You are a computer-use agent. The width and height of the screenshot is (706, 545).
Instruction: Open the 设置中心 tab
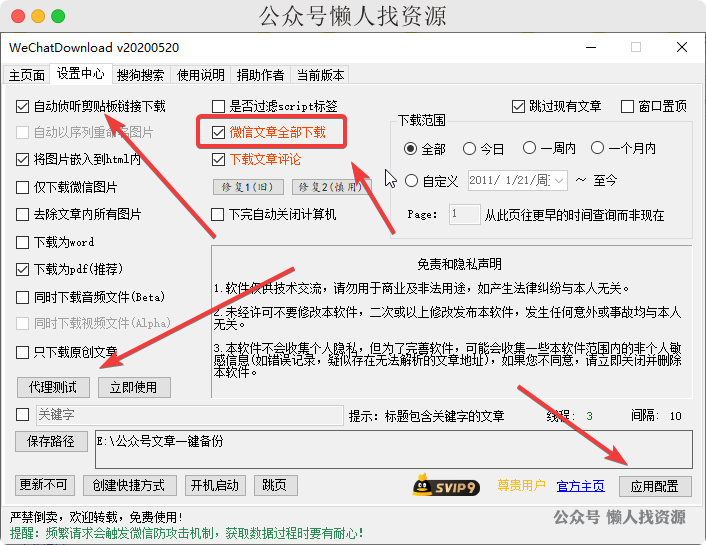tap(80, 73)
